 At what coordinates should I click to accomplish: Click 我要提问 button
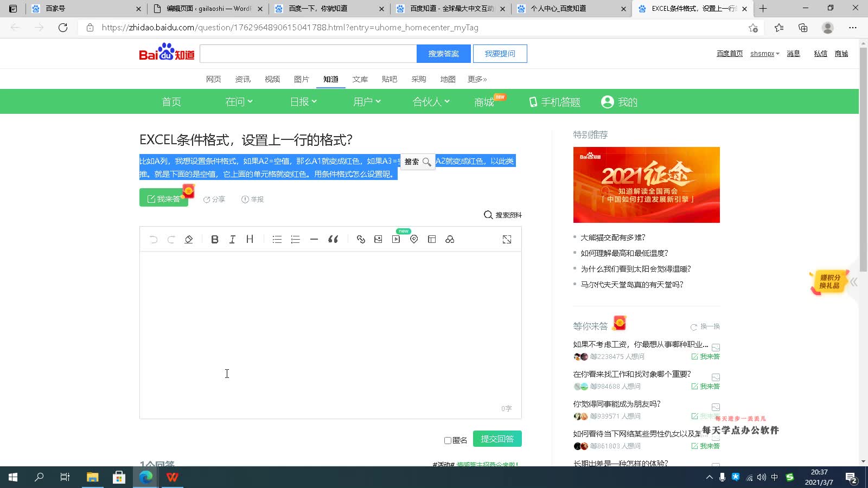pos(500,54)
